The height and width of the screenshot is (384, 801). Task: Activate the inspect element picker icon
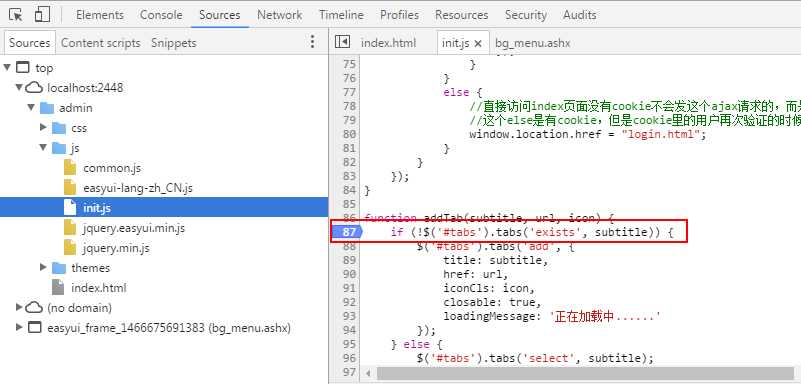click(16, 15)
